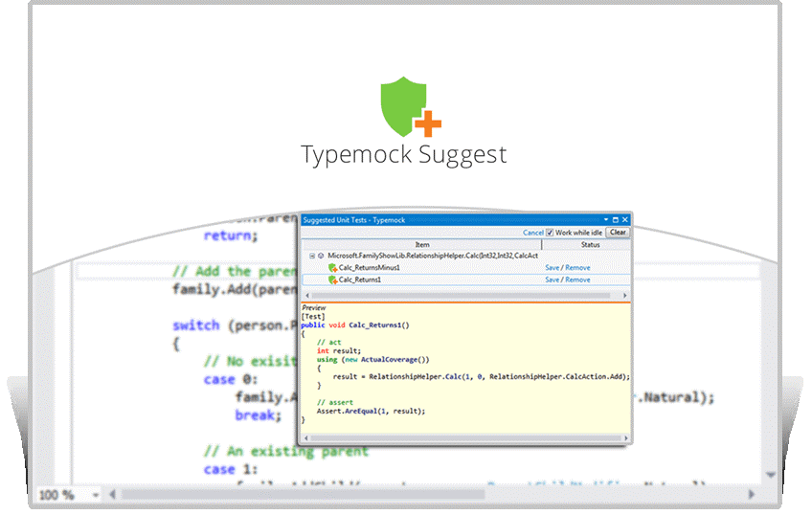
Task: Click the Status column header
Action: point(590,244)
